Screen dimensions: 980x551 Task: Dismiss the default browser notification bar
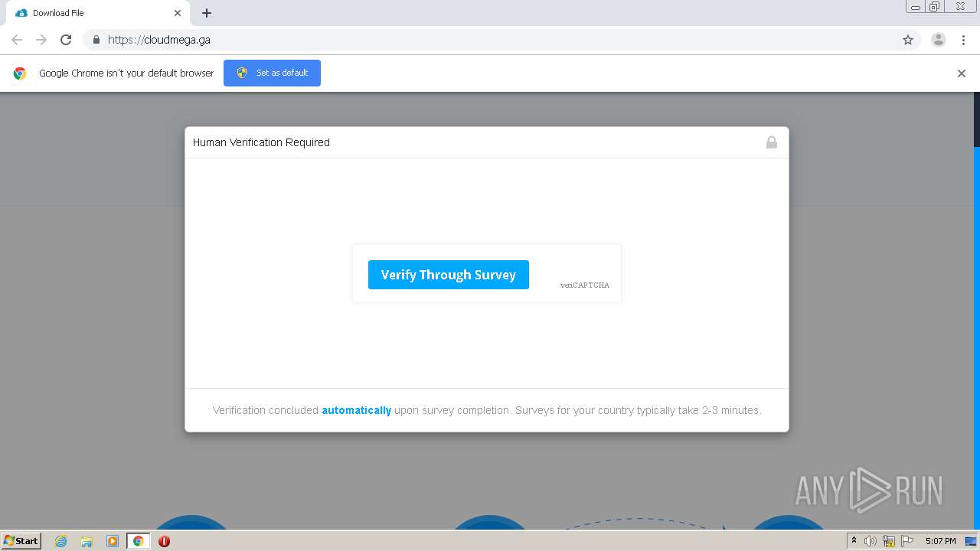click(x=962, y=73)
